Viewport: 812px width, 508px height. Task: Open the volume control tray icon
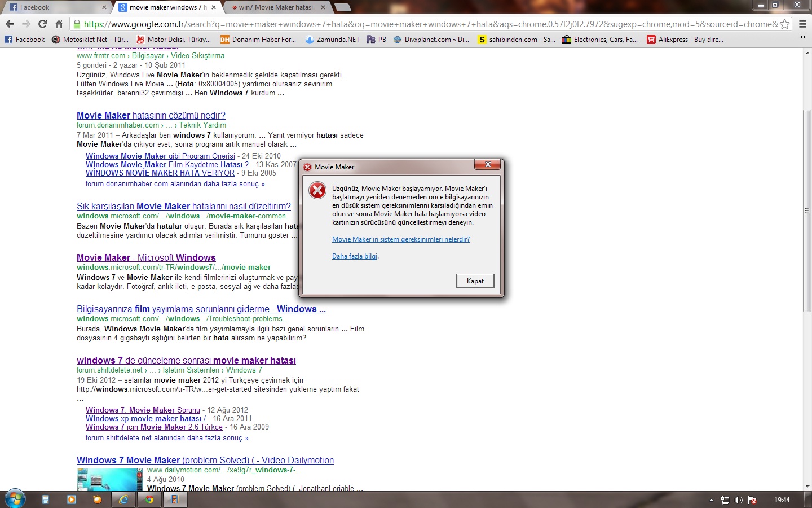(x=739, y=500)
